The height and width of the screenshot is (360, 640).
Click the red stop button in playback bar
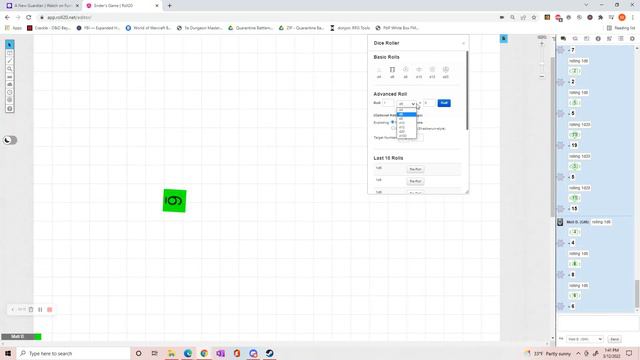[50, 309]
